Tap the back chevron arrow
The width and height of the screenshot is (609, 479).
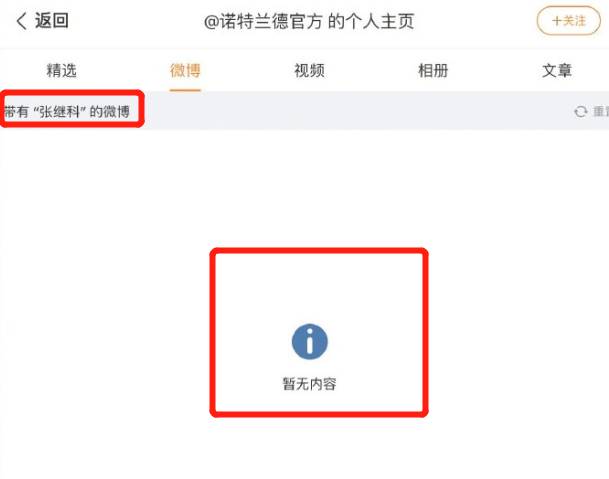[x=22, y=21]
